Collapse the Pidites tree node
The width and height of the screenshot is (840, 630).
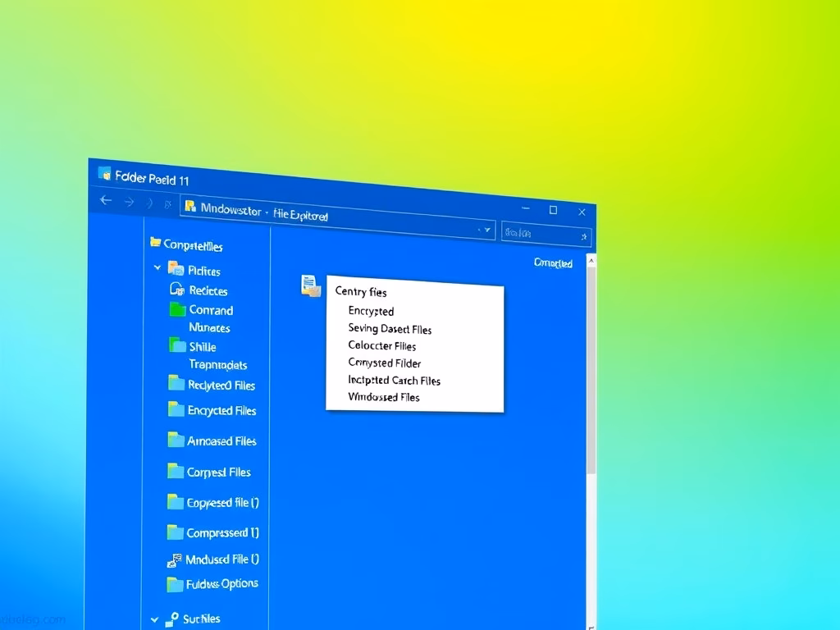[157, 268]
